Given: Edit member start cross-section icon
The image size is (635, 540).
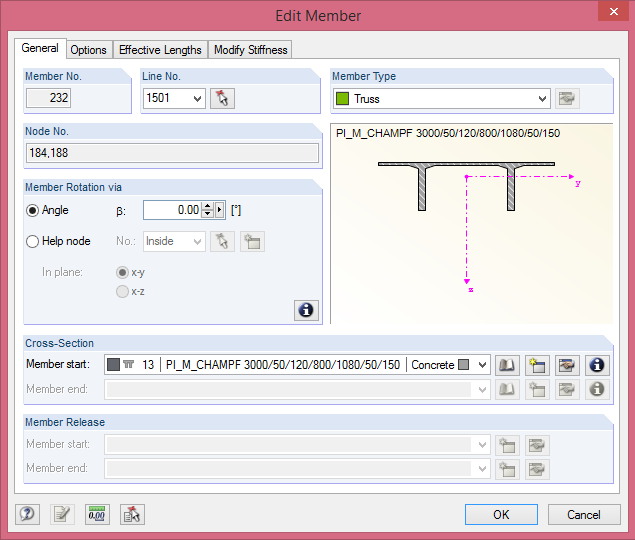Looking at the screenshot, I should click(567, 365).
